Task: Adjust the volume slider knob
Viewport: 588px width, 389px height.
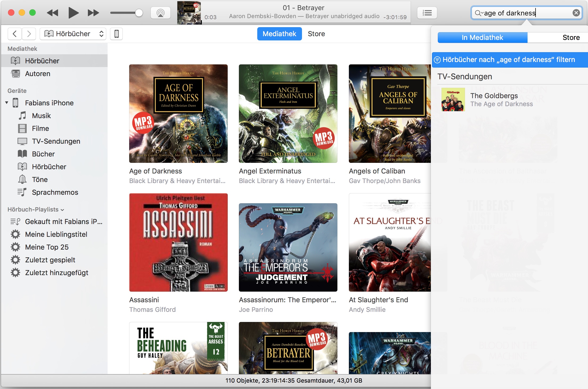Action: [139, 13]
